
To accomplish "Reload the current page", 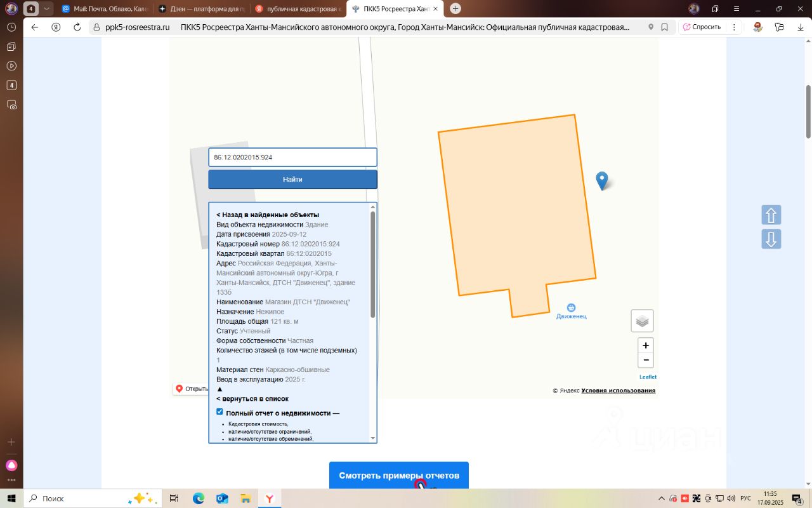I will [77, 27].
